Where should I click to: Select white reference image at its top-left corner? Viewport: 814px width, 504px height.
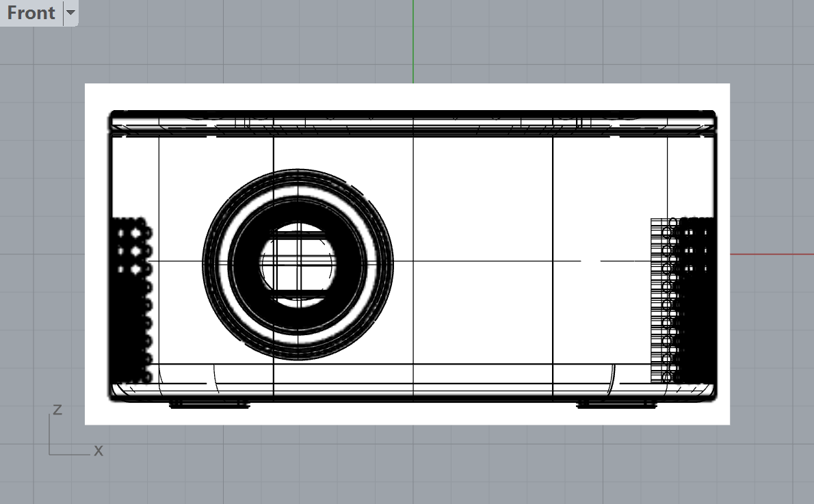87,86
